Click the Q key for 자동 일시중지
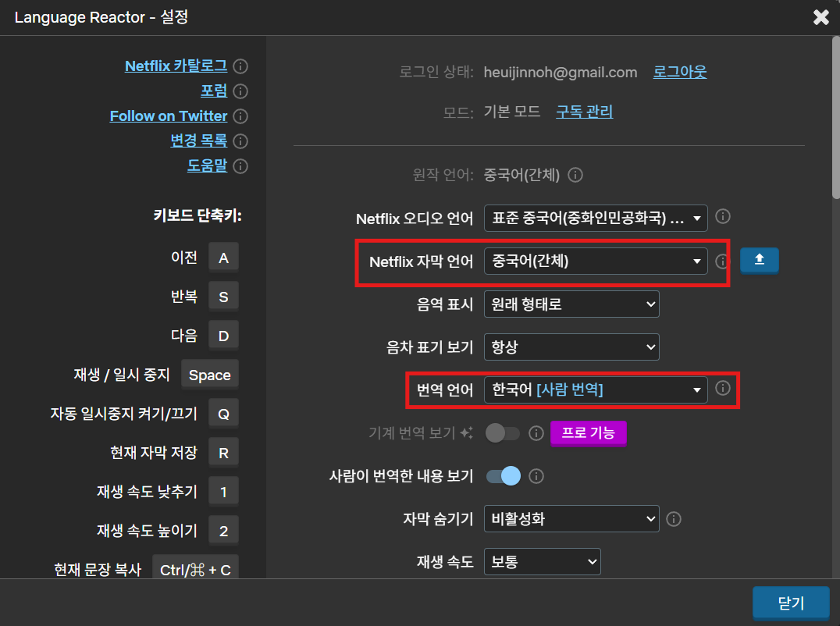Viewport: 840px width, 626px height. pos(223,414)
